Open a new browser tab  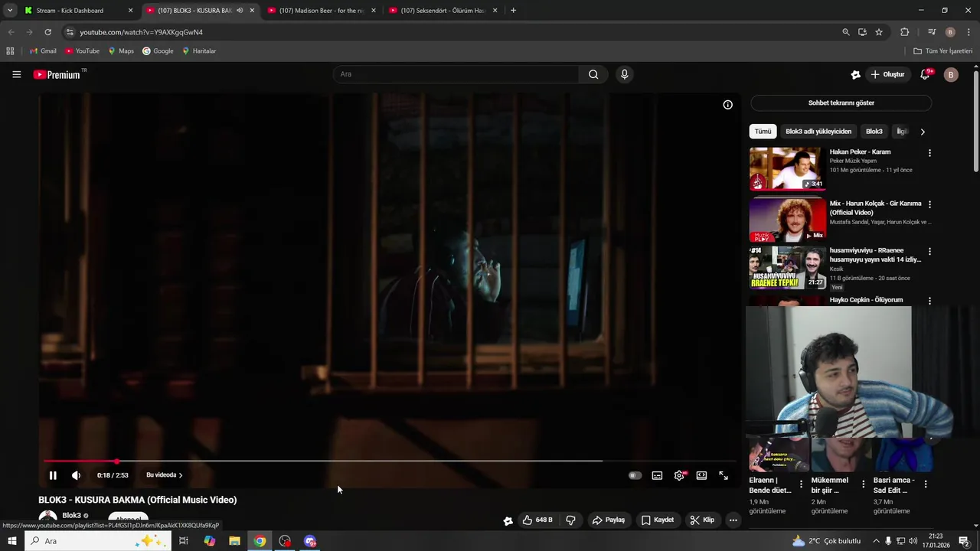(513, 11)
